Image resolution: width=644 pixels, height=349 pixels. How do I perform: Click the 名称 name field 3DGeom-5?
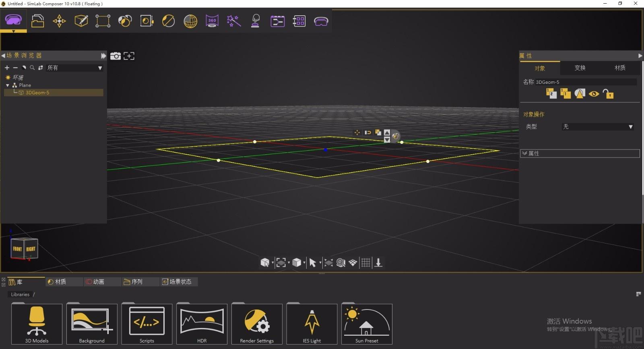pyautogui.click(x=586, y=82)
